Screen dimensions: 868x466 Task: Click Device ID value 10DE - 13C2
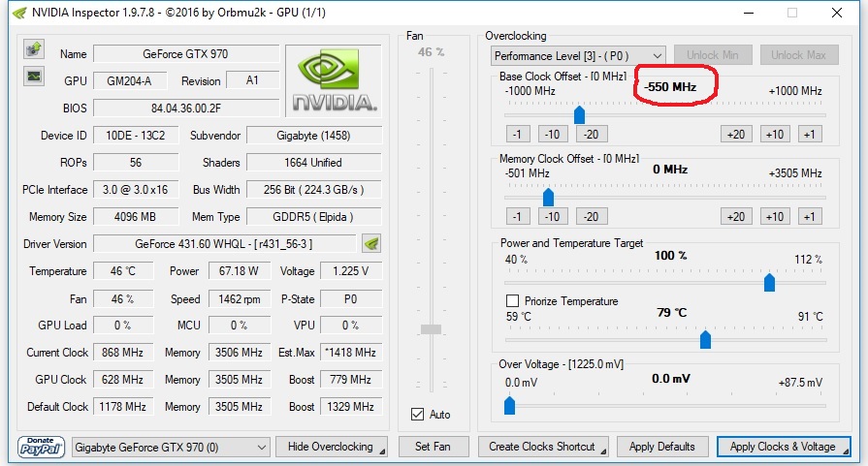click(136, 136)
